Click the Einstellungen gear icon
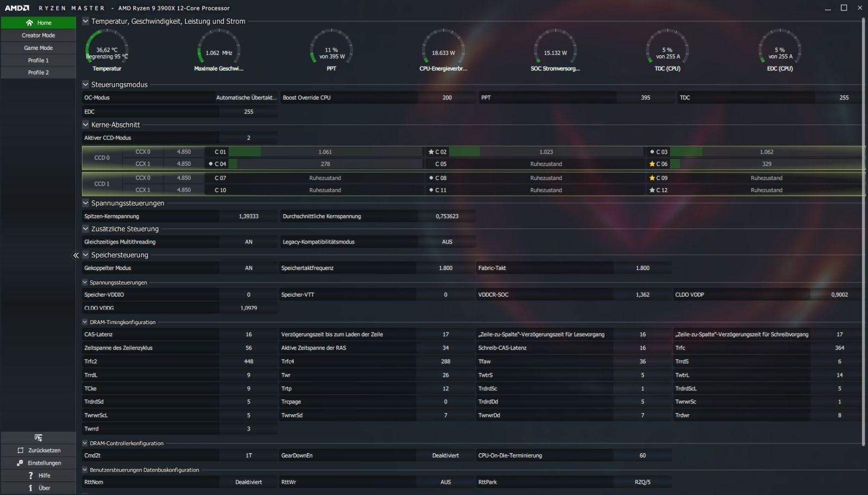 click(20, 463)
